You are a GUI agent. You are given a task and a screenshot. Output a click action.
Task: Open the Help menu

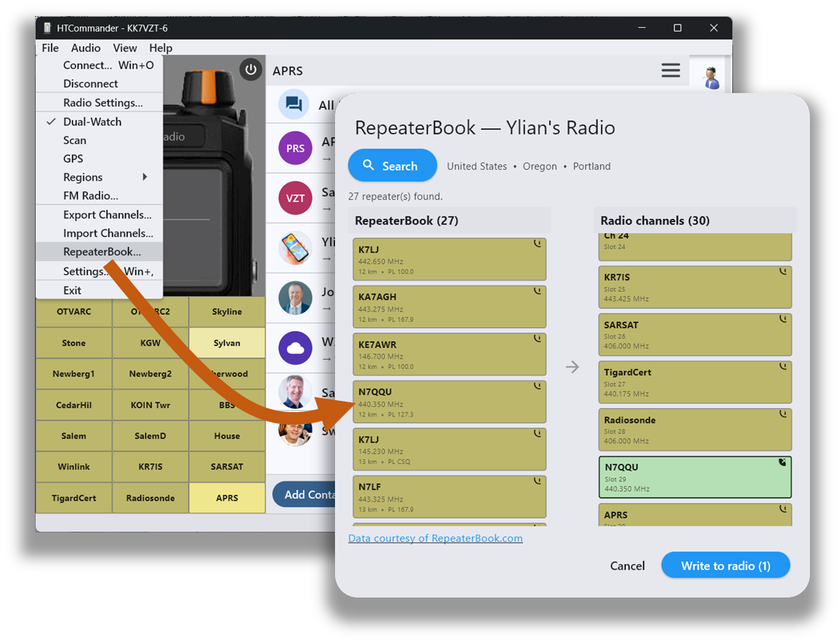(x=161, y=48)
